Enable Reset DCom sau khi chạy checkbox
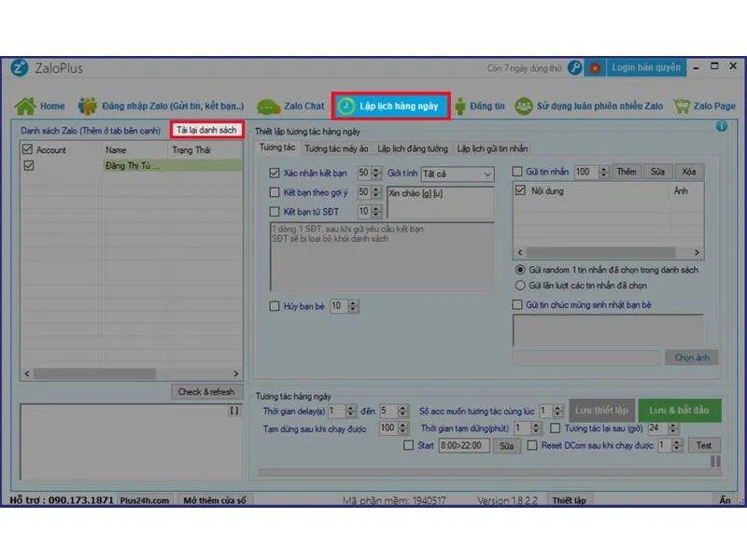747x560 pixels. click(532, 445)
